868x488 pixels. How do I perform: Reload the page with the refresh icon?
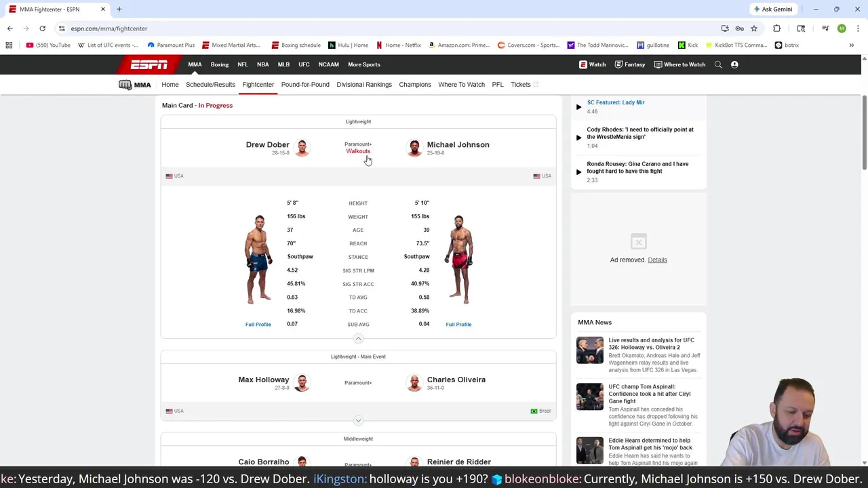[42, 28]
